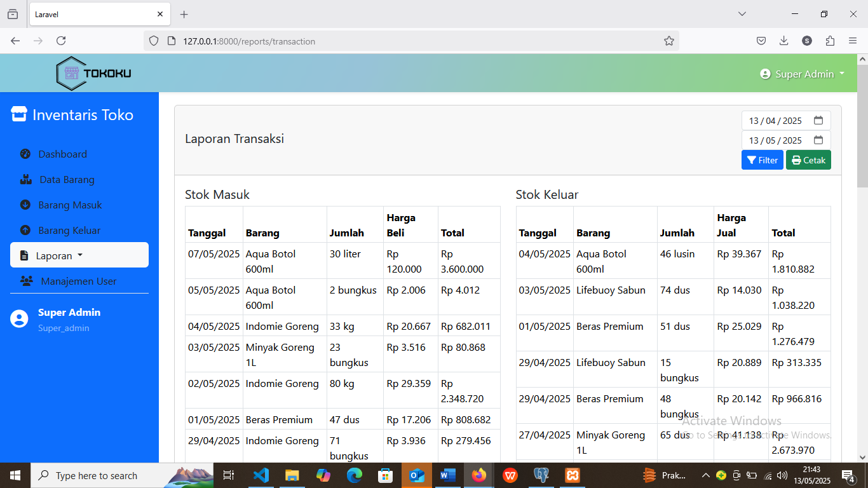Go to Dashboard in the sidebar
This screenshot has height=488, width=868.
click(62, 154)
